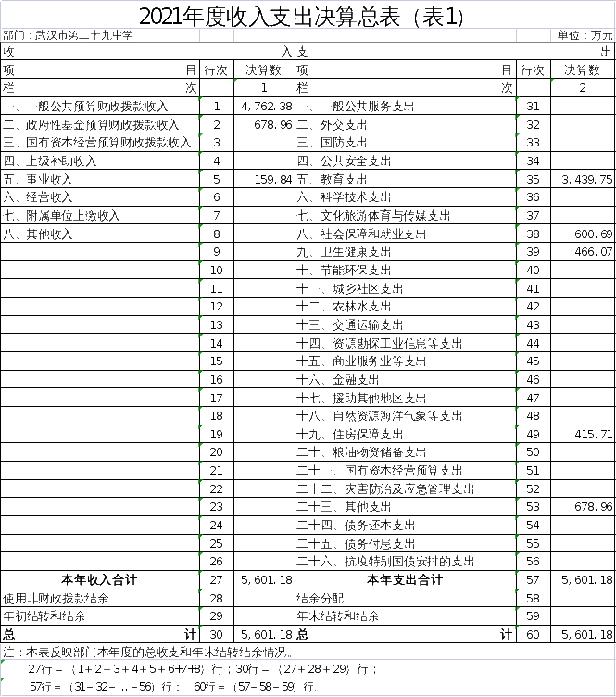The image size is (616, 697).
Task: Click row number 60 cell
Action: (x=533, y=634)
